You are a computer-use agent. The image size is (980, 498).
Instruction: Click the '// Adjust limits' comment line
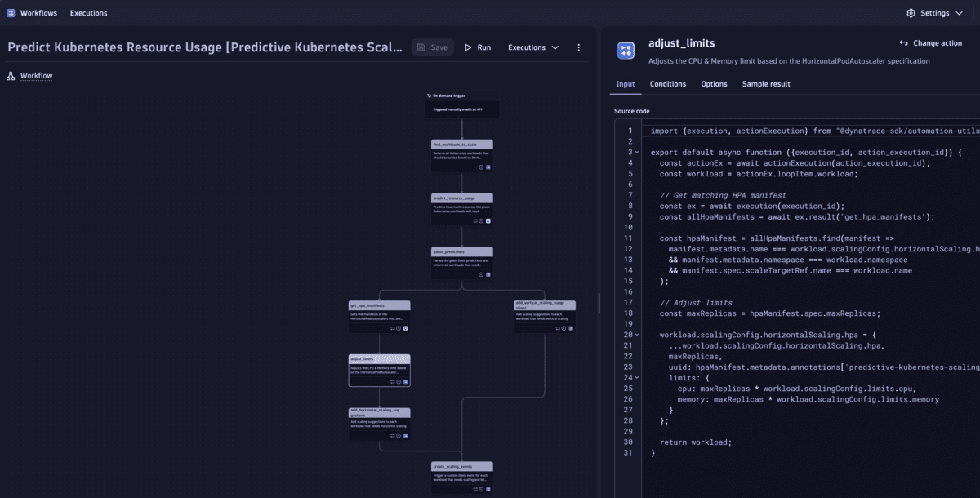(x=696, y=303)
